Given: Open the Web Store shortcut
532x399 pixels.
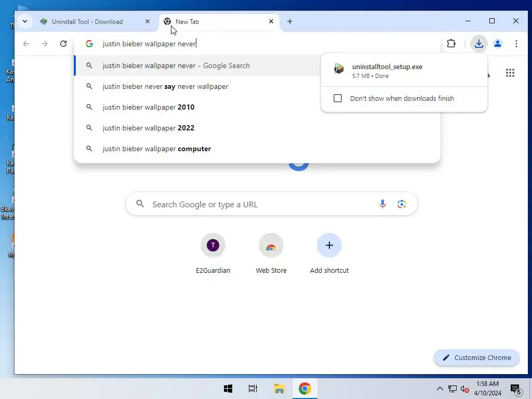Looking at the screenshot, I should [271, 254].
